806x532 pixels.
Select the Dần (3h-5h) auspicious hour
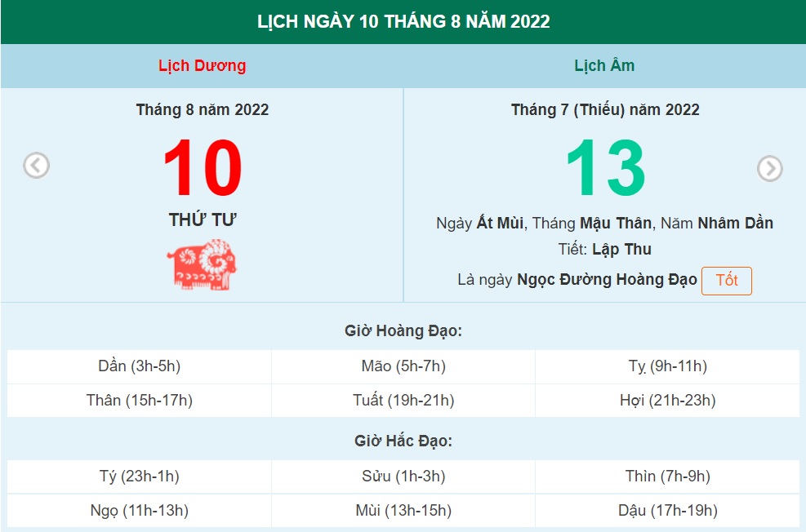[x=137, y=366]
